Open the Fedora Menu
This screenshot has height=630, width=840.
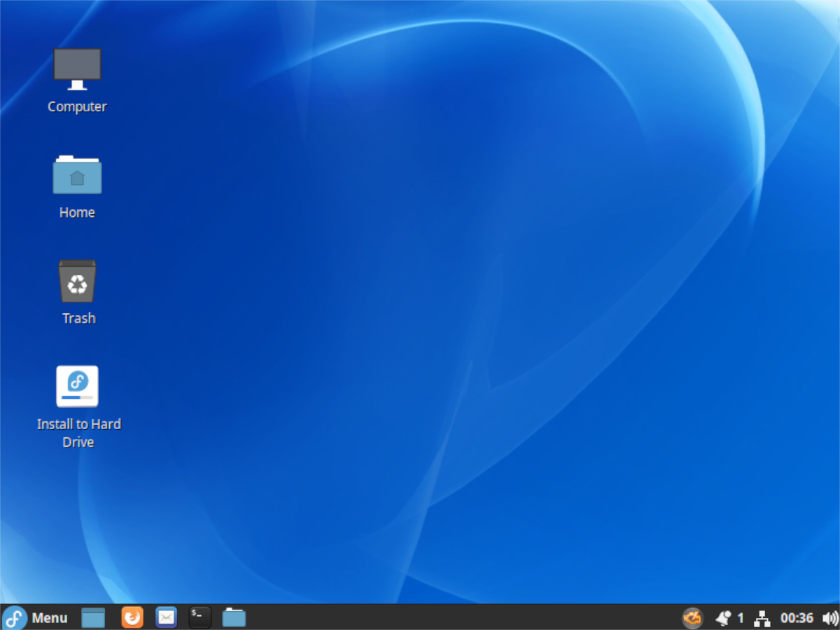point(49,617)
